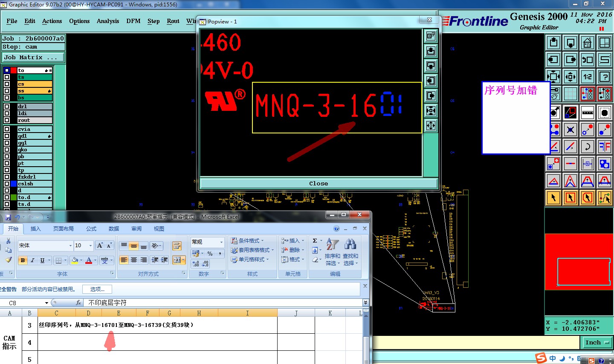Click the 1:2 zoom scale icon
The width and height of the screenshot is (614, 364).
(x=588, y=77)
